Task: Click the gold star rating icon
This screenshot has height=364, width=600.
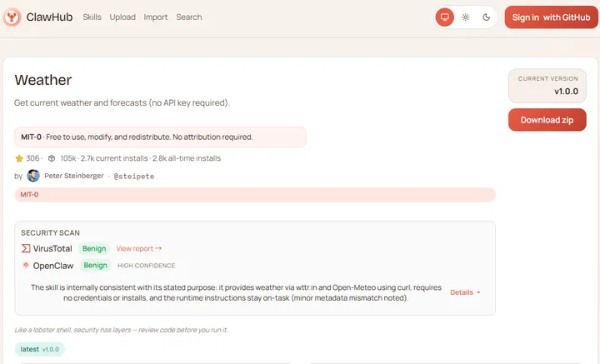Action: [19, 158]
